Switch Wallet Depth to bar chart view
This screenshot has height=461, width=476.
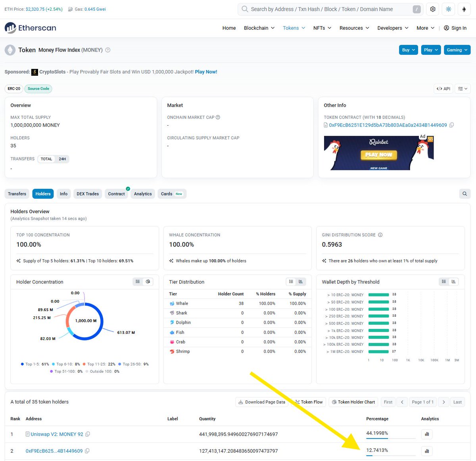[x=454, y=281]
